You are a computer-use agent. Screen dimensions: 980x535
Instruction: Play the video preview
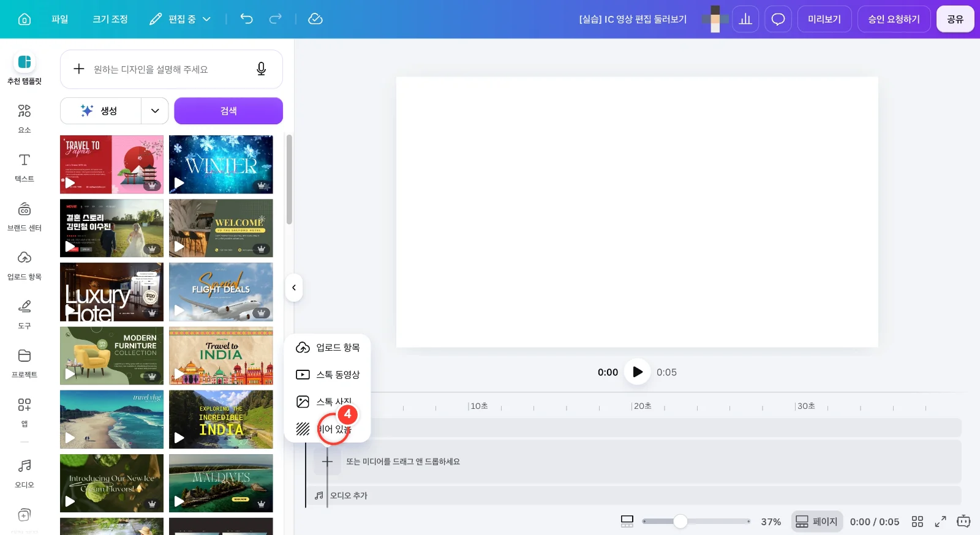637,372
